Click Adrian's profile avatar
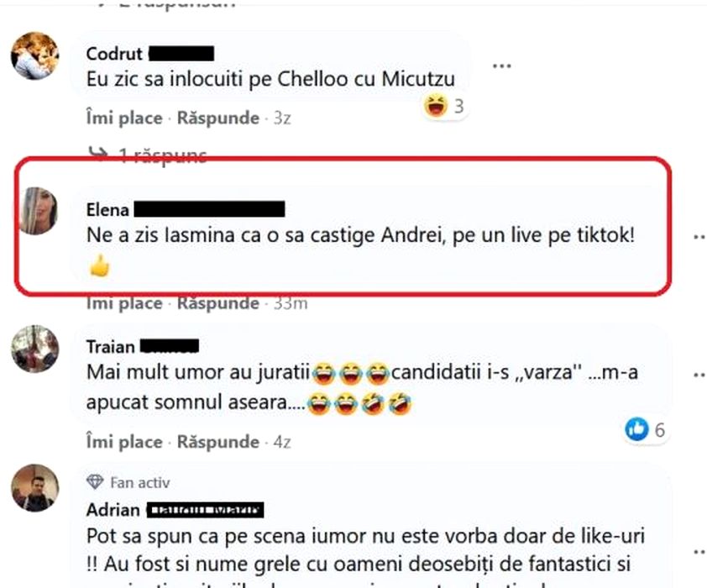Viewport: 707px width, 588px height. tap(35, 487)
